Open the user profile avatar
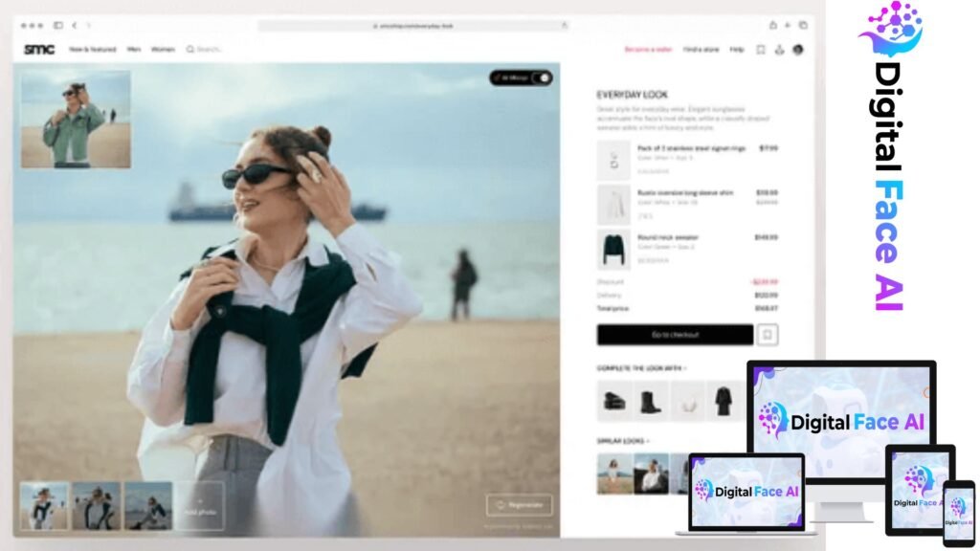This screenshot has width=980, height=551. [x=798, y=50]
